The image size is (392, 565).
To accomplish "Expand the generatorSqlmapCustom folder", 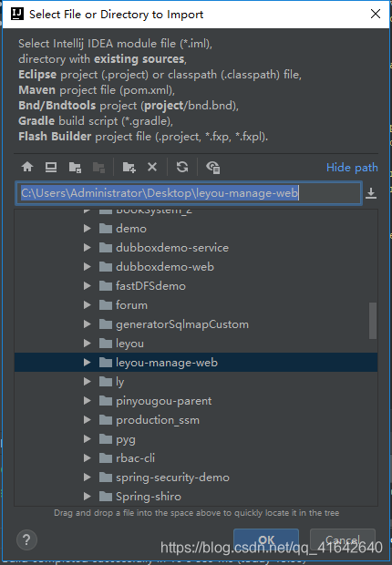I will (x=87, y=324).
